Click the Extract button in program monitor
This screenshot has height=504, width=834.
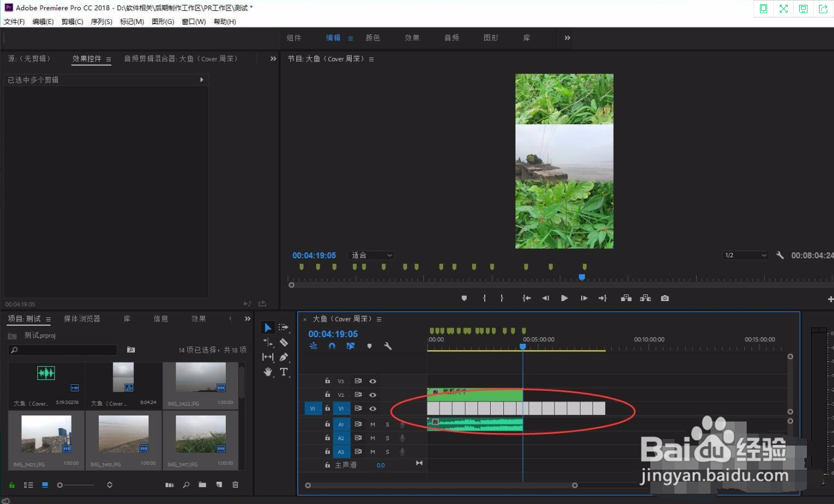(x=646, y=298)
